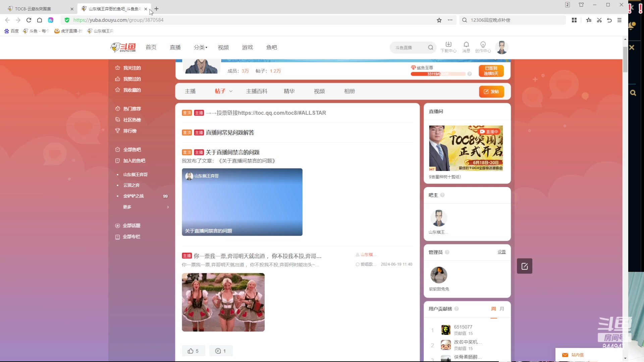
Task: Expand the 分类 category dropdown
Action: pos(201,48)
